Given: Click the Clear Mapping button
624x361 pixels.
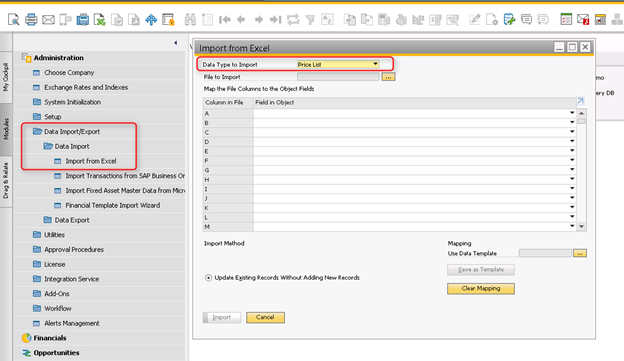Looking at the screenshot, I should (481, 288).
